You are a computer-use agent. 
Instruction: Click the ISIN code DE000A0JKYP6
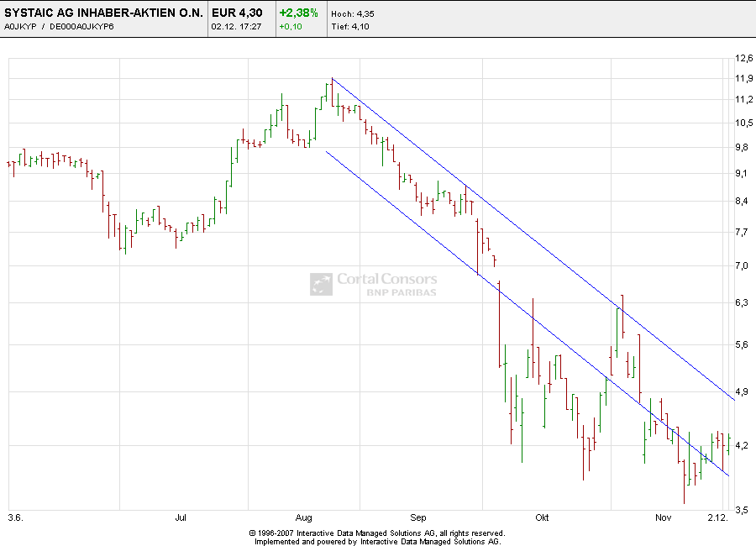point(82,27)
